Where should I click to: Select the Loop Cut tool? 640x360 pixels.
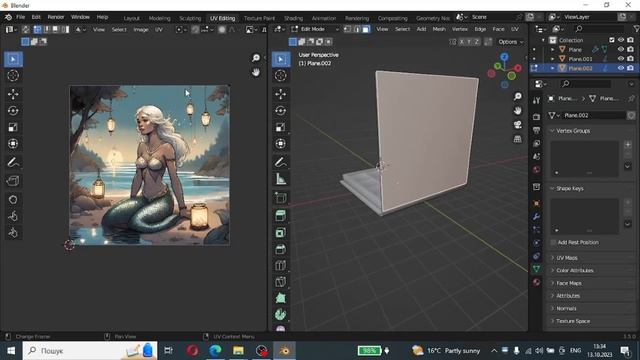tap(281, 266)
